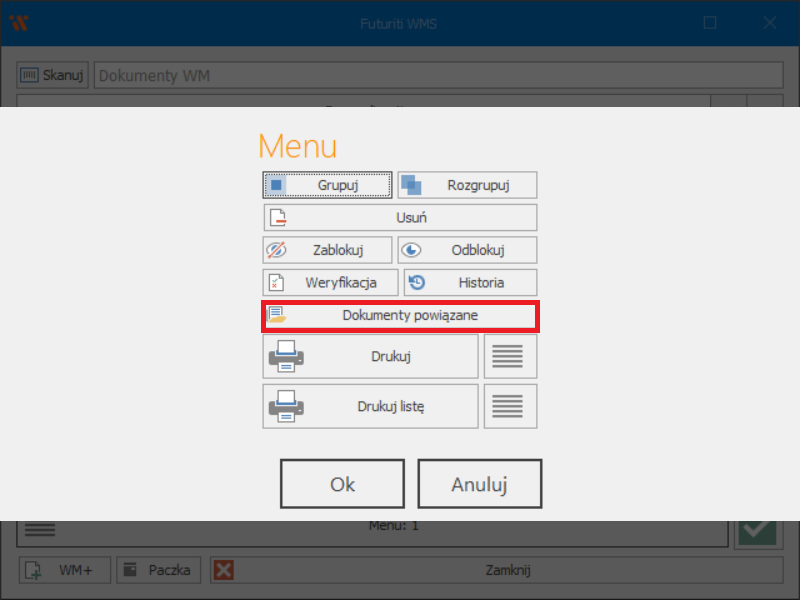Open Historia with the clock icon
800x600 pixels.
470,282
